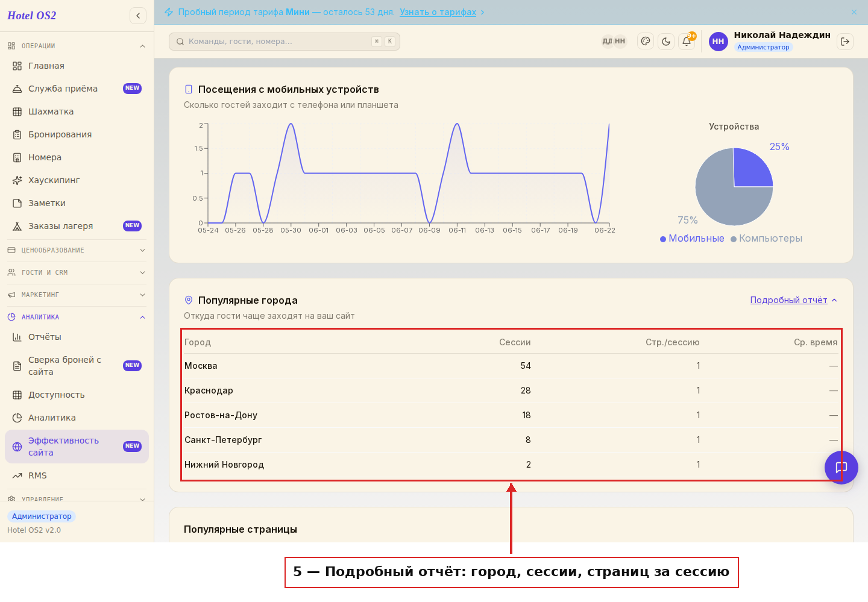The width and height of the screenshot is (868, 602).
Task: Open the Узнать о тарифах link
Action: 438,12
